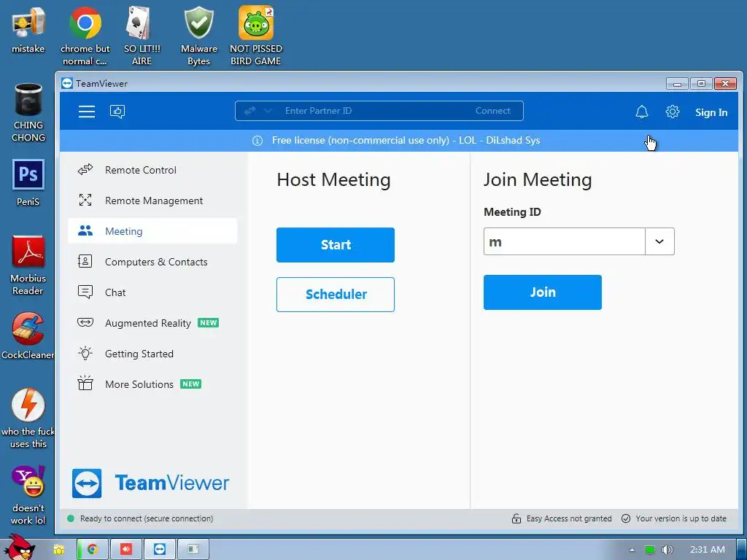
Task: Click the free license banner text
Action: coord(406,141)
